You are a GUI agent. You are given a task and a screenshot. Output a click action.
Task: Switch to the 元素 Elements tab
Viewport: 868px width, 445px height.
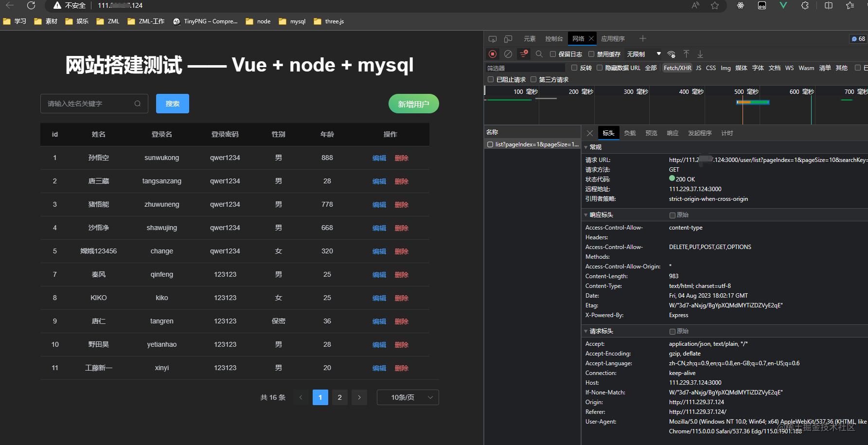[530, 39]
